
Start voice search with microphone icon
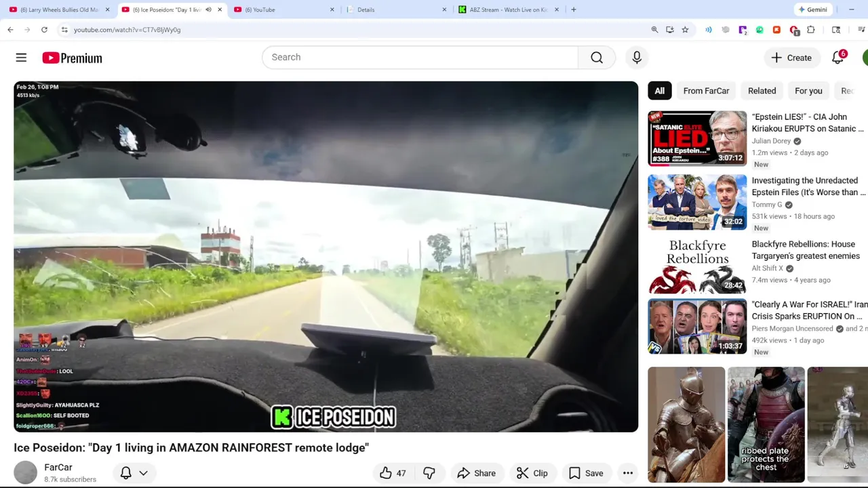click(637, 58)
